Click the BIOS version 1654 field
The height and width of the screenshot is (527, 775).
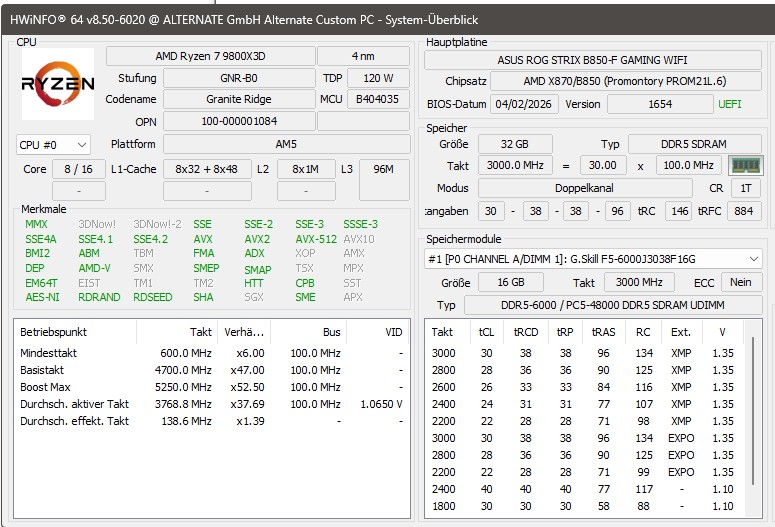pyautogui.click(x=660, y=104)
